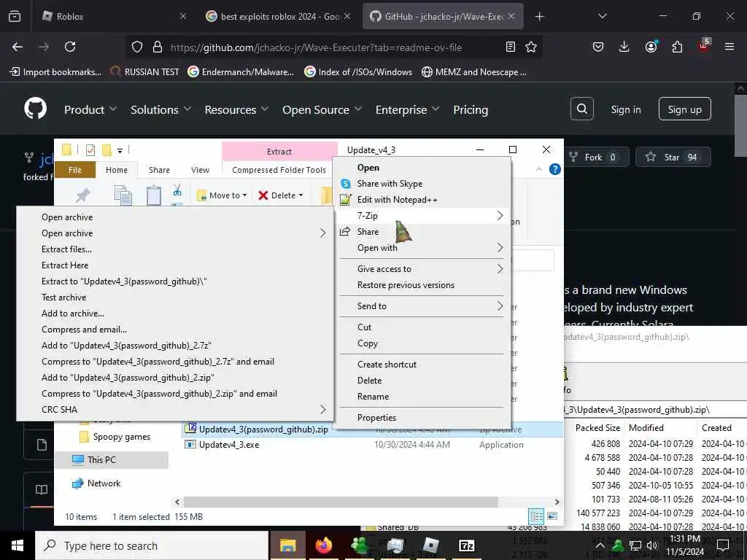This screenshot has height=560, width=747.
Task: Collapse the Explorer ribbon chevron
Action: tap(539, 169)
